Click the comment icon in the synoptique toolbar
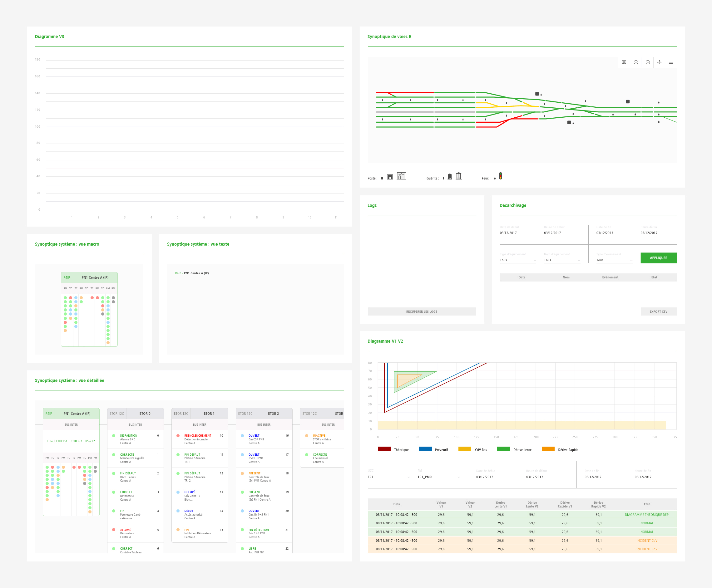The height and width of the screenshot is (588, 712). click(624, 62)
